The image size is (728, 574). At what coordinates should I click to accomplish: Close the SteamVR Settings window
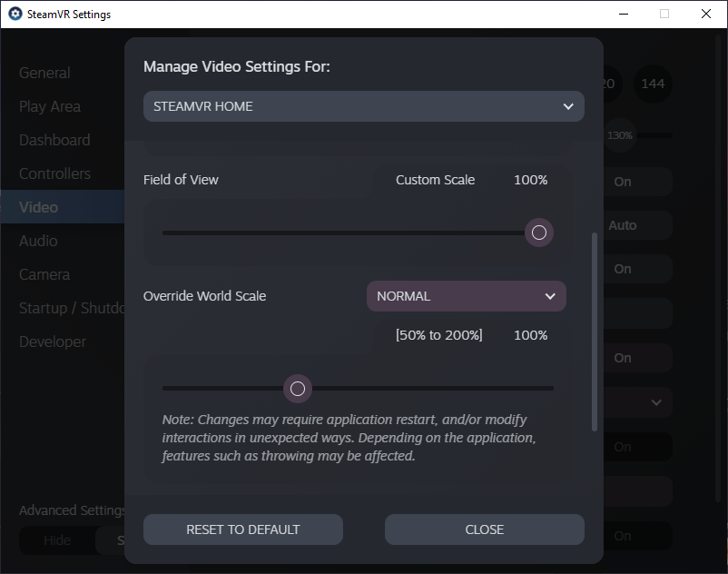tap(705, 14)
